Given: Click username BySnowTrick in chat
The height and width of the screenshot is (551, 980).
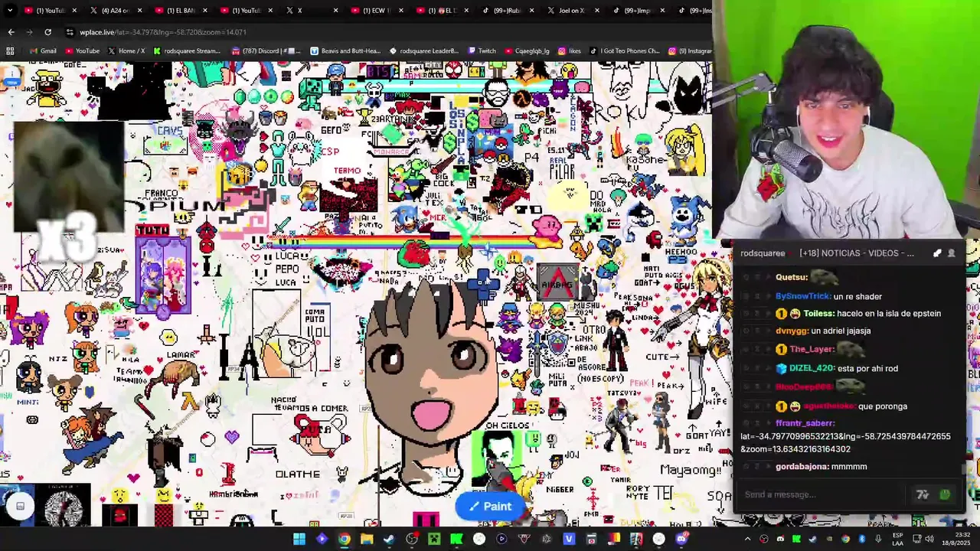Looking at the screenshot, I should pyautogui.click(x=802, y=296).
